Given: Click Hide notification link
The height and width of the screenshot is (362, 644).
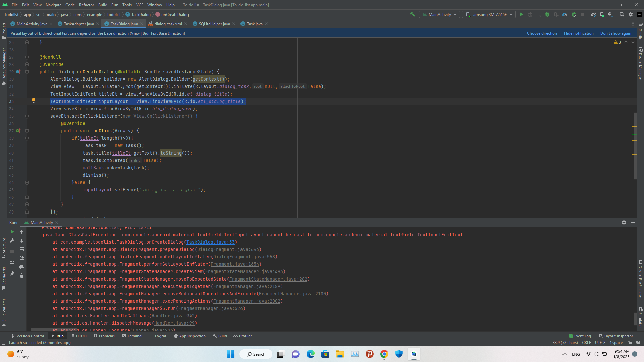Looking at the screenshot, I should [579, 33].
